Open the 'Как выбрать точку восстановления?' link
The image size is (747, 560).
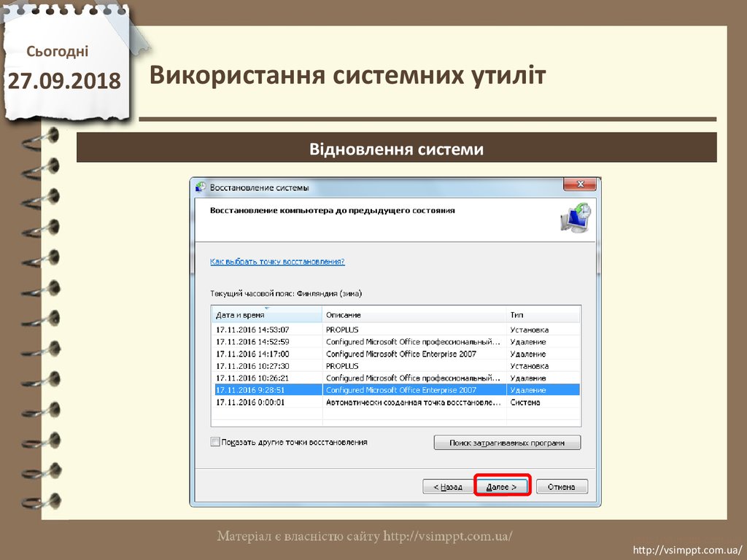point(277,261)
